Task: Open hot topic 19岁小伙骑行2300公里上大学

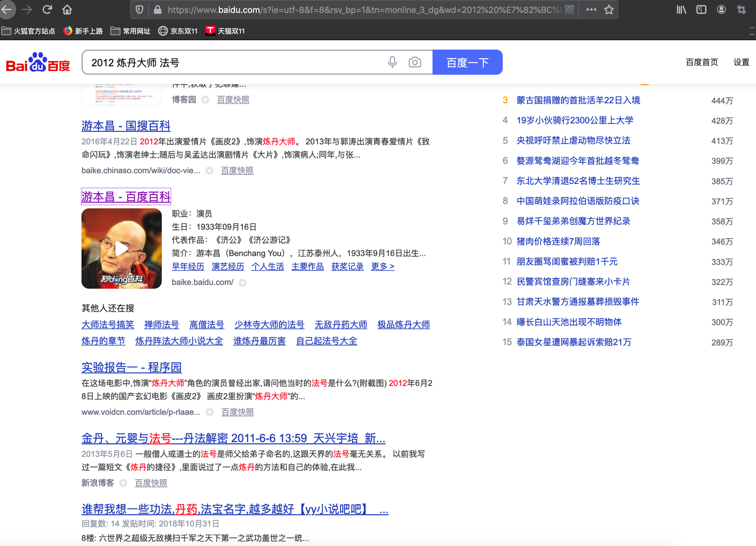Action: (575, 120)
